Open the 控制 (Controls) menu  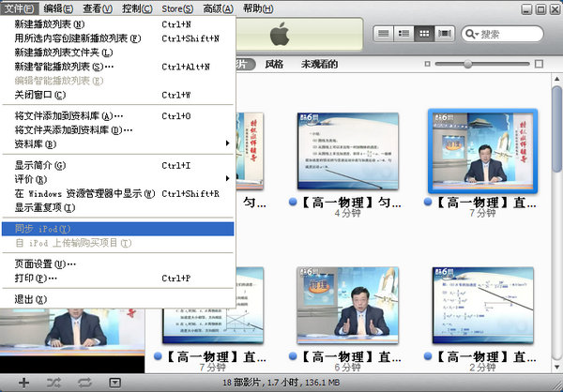(x=137, y=8)
